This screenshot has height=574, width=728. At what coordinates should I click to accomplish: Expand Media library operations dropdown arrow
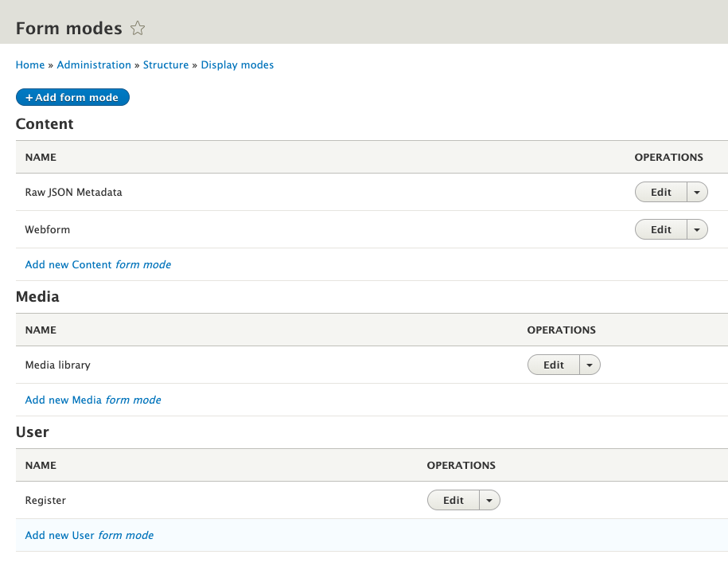tap(590, 365)
